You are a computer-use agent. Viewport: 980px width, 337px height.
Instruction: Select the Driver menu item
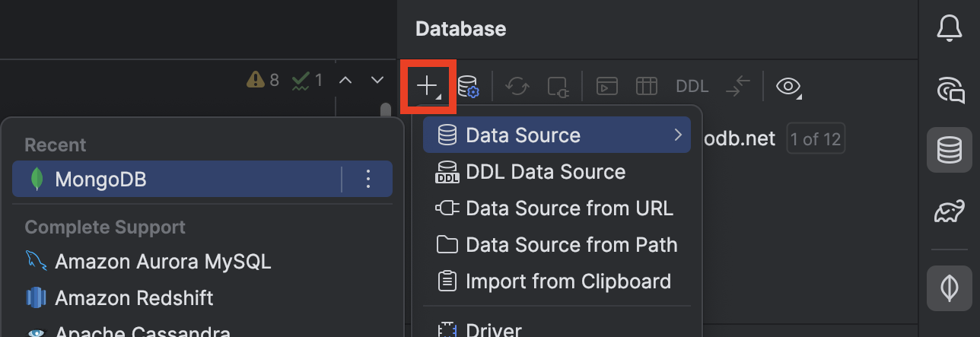tap(557, 330)
